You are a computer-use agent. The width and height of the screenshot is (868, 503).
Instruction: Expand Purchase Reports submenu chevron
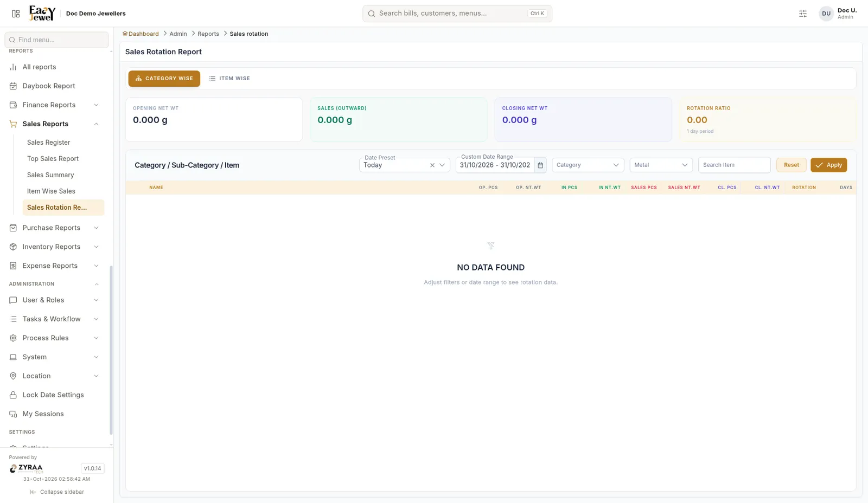[96, 228]
